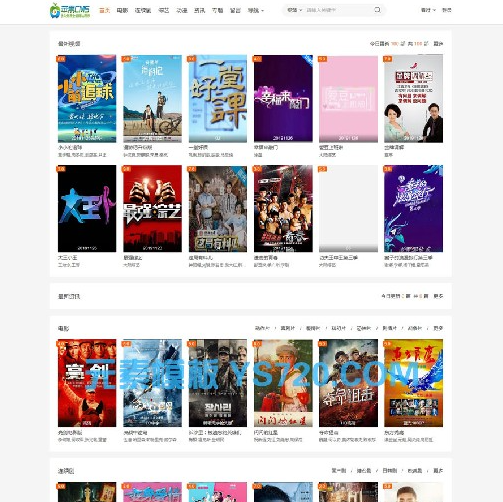Open the 最强综艺 red poster thumbnail
Image resolution: width=503 pixels, height=502 pixels.
coord(152,209)
